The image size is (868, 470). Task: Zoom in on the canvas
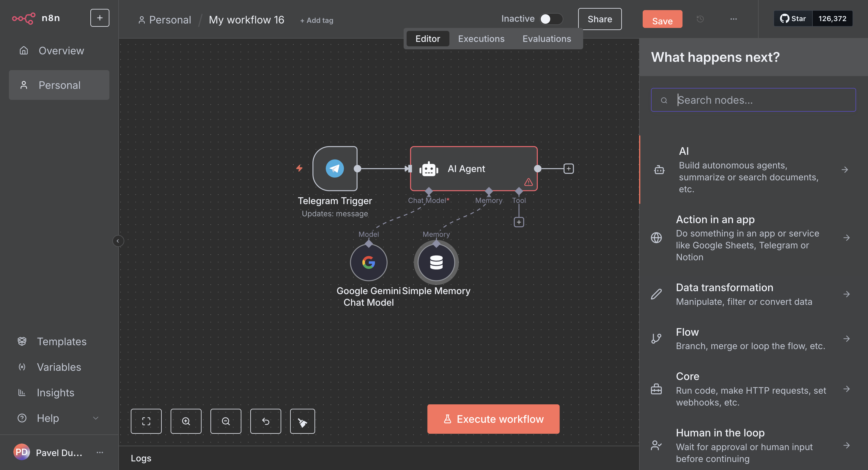[x=186, y=421]
